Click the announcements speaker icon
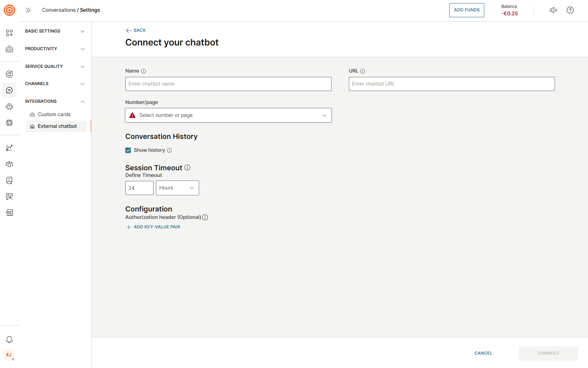588x368 pixels. [553, 10]
